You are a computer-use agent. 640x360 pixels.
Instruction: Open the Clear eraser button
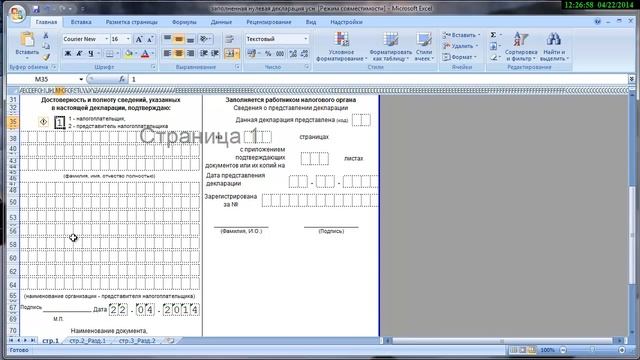tap(493, 58)
